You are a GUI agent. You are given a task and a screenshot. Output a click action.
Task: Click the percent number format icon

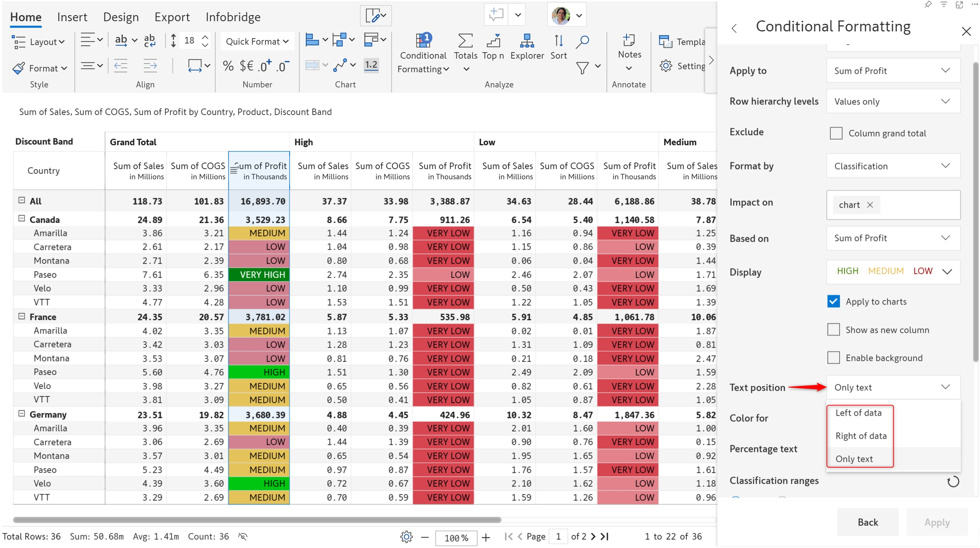coord(228,66)
